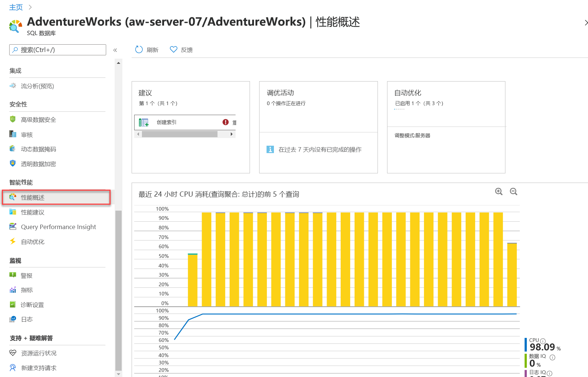This screenshot has height=377, width=588.
Task: Click the Advanced Data Security shield icon
Action: pyautogui.click(x=13, y=119)
